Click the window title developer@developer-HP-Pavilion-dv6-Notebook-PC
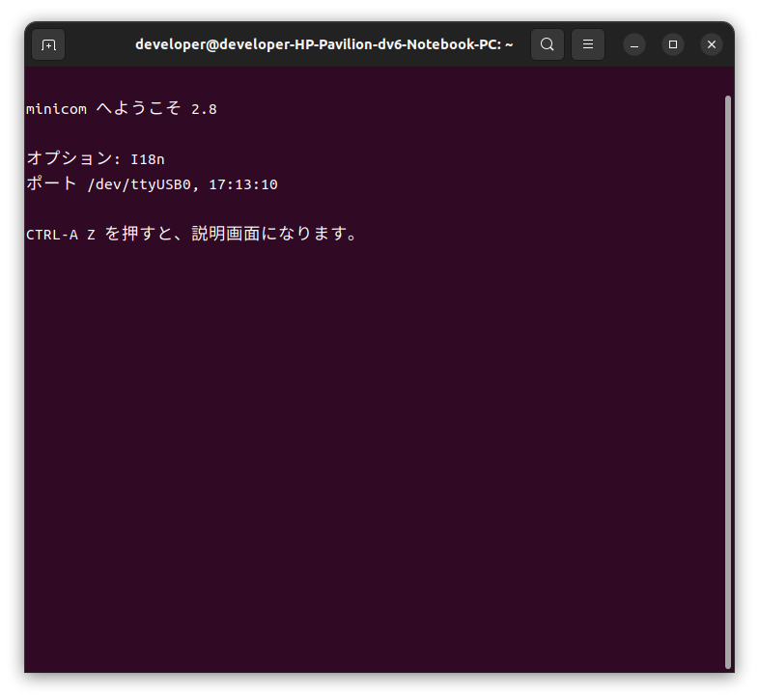Image resolution: width=759 pixels, height=700 pixels. click(323, 44)
